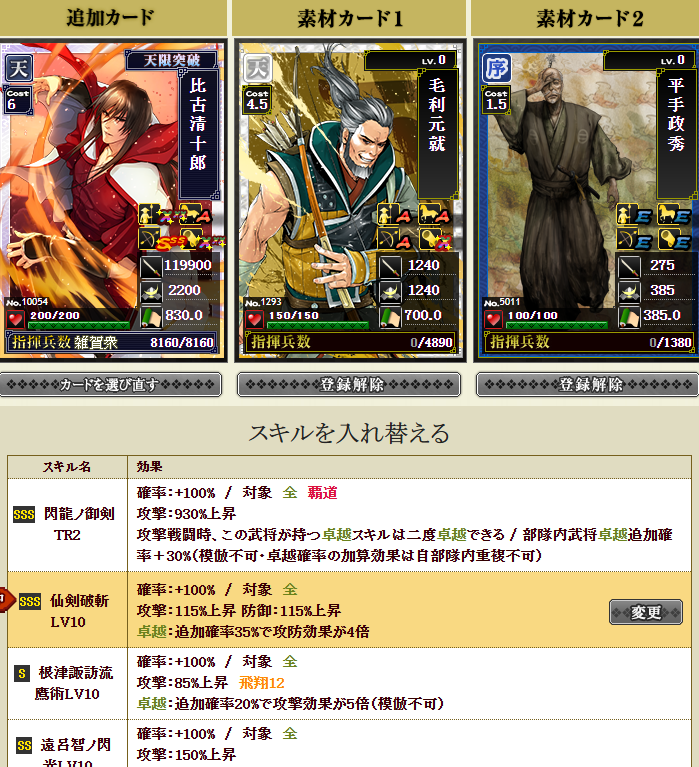Click カードを選び直す button under 追加カード
Viewport: 699px width, 767px height.
click(111, 385)
